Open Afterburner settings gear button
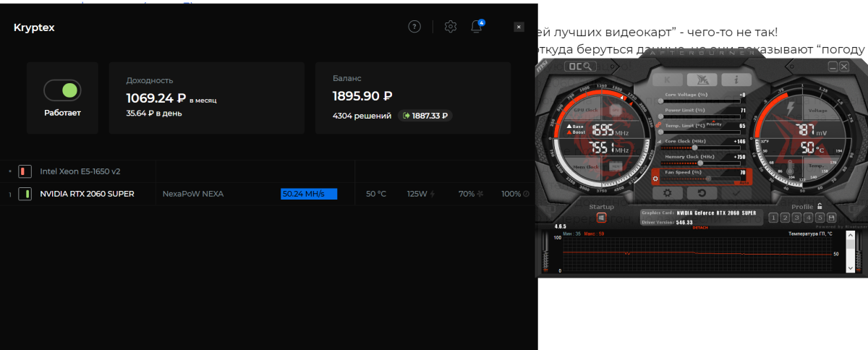The width and height of the screenshot is (868, 350). 667,193
